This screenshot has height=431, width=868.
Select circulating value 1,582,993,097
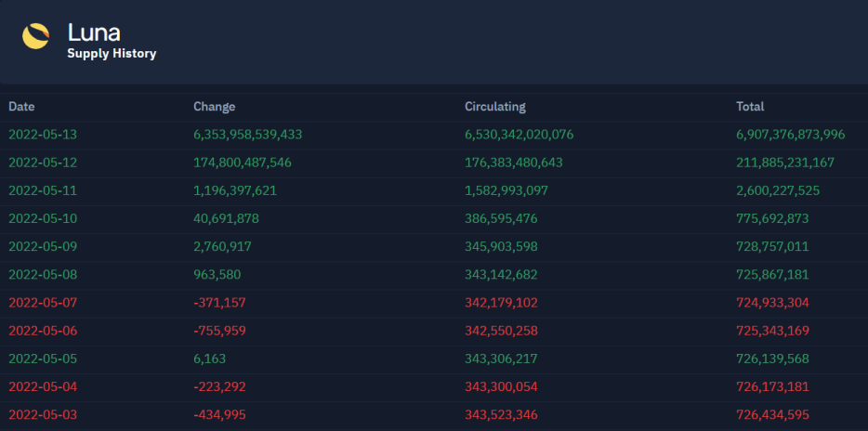(506, 190)
